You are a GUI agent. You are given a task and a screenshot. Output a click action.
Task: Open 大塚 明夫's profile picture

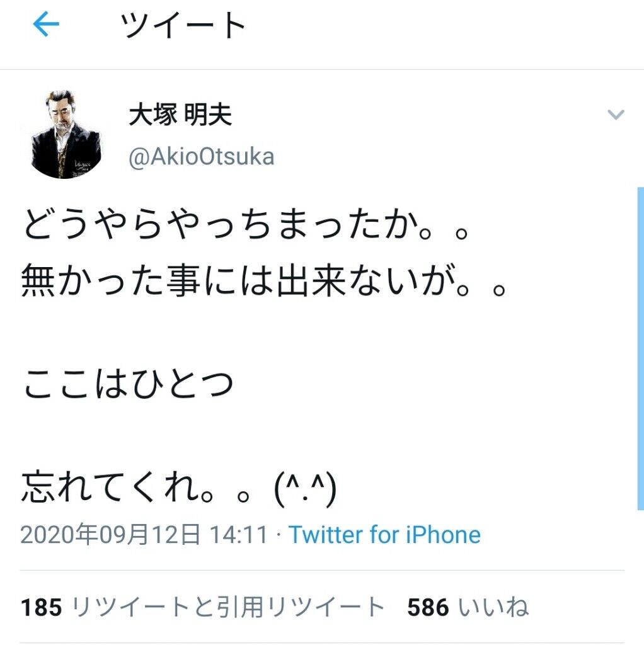pos(66,135)
